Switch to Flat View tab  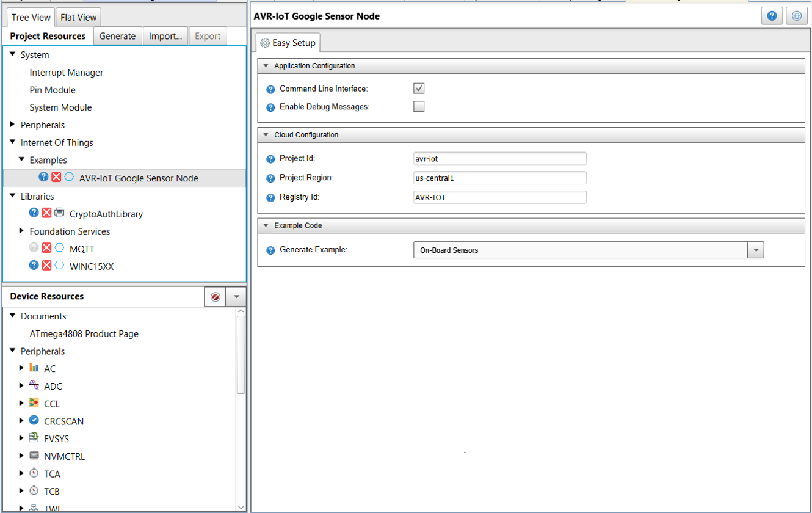tap(79, 18)
